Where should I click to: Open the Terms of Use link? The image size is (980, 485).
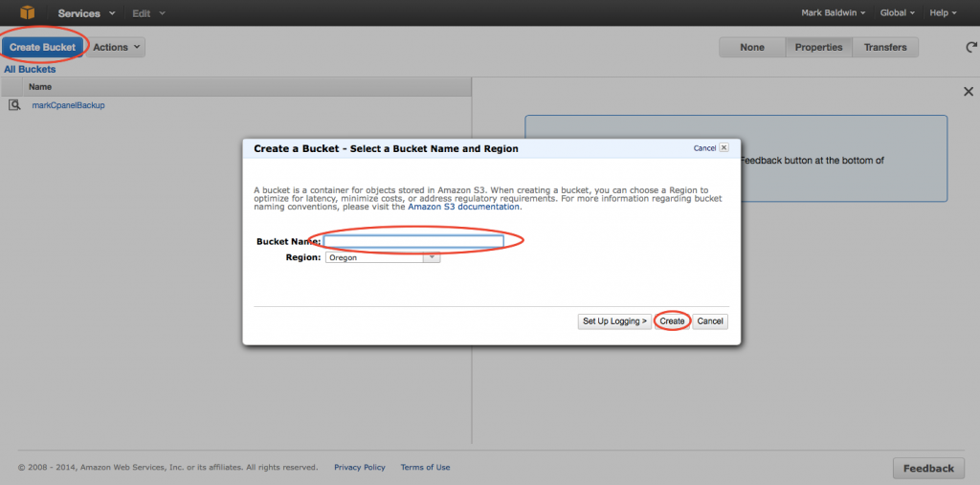(425, 468)
